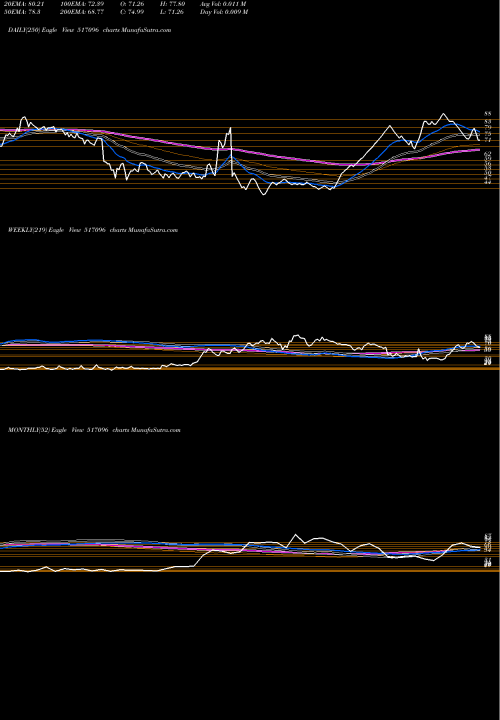Image resolution: width=500 pixels, height=720 pixels.
Task: Click the Avg Vol reading
Action: coord(223,4)
